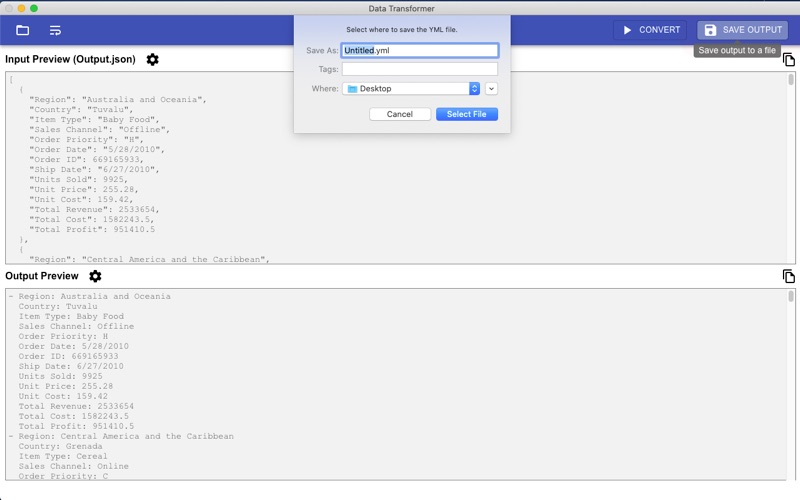This screenshot has height=500, width=800.
Task: Click the CONVERT button
Action: tap(650, 30)
